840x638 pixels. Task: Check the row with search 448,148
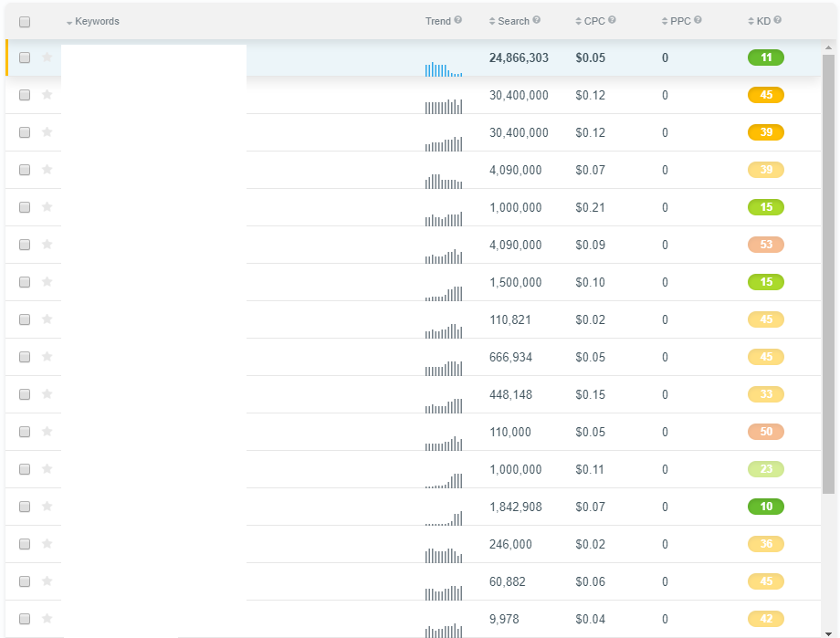tap(25, 394)
